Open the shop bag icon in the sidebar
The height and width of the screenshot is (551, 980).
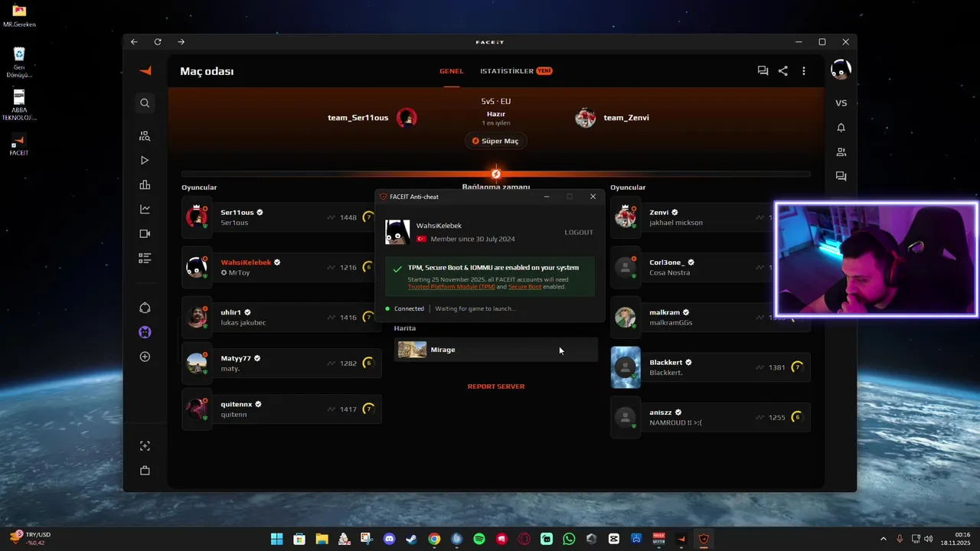(145, 471)
